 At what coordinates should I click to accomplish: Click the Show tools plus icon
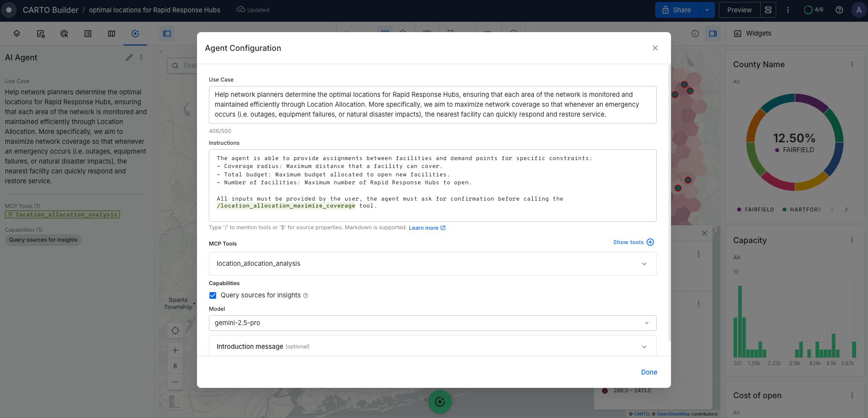tap(650, 242)
